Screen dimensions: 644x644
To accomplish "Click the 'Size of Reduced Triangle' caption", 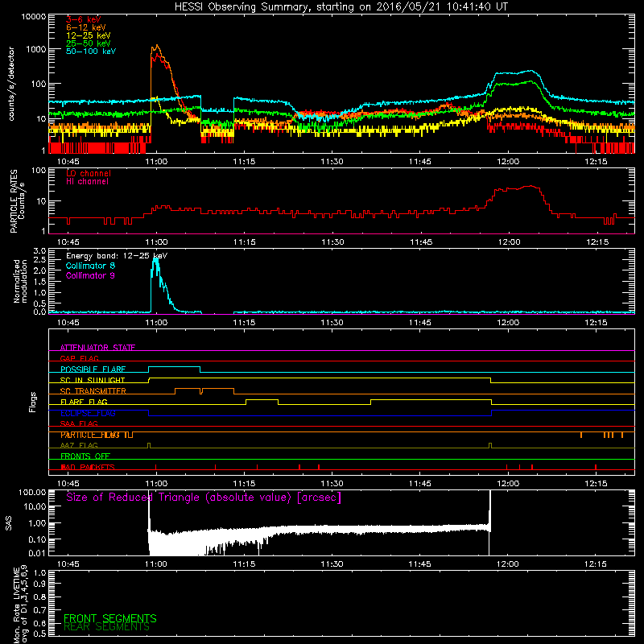I will pos(204,497).
